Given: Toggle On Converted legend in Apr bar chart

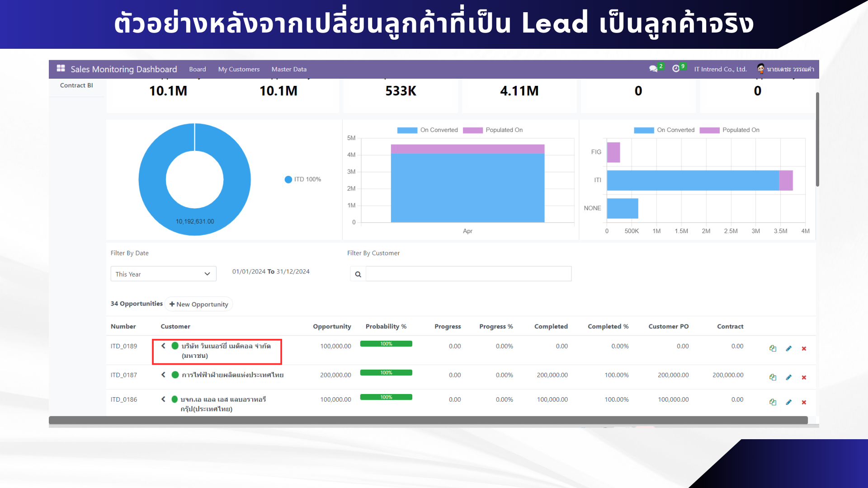Looking at the screenshot, I should click(428, 130).
